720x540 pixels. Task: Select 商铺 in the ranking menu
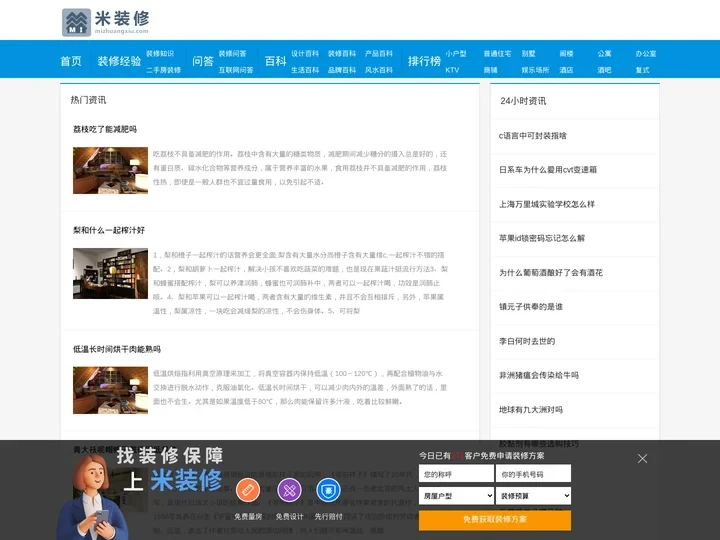point(490,70)
